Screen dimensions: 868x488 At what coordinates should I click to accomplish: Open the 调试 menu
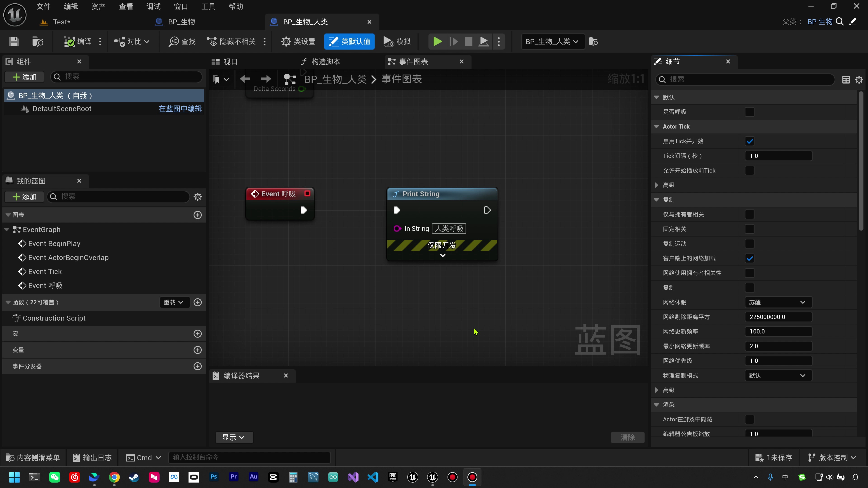154,6
